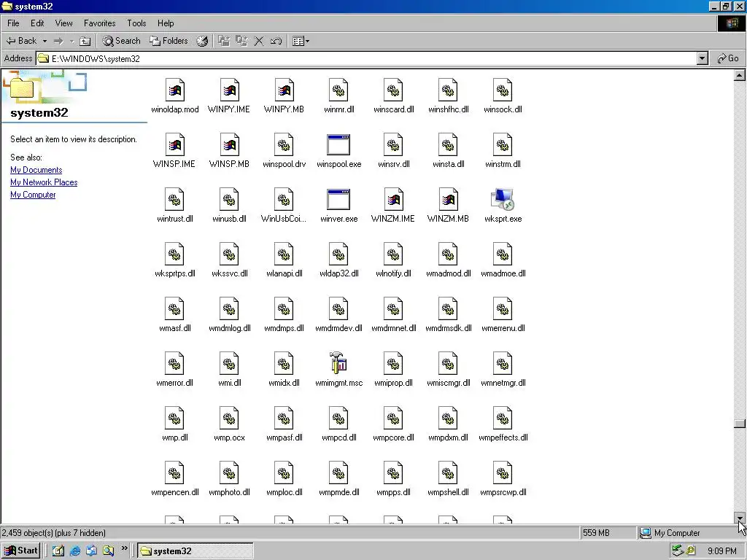Select wlnotify.dll file name

click(x=393, y=273)
